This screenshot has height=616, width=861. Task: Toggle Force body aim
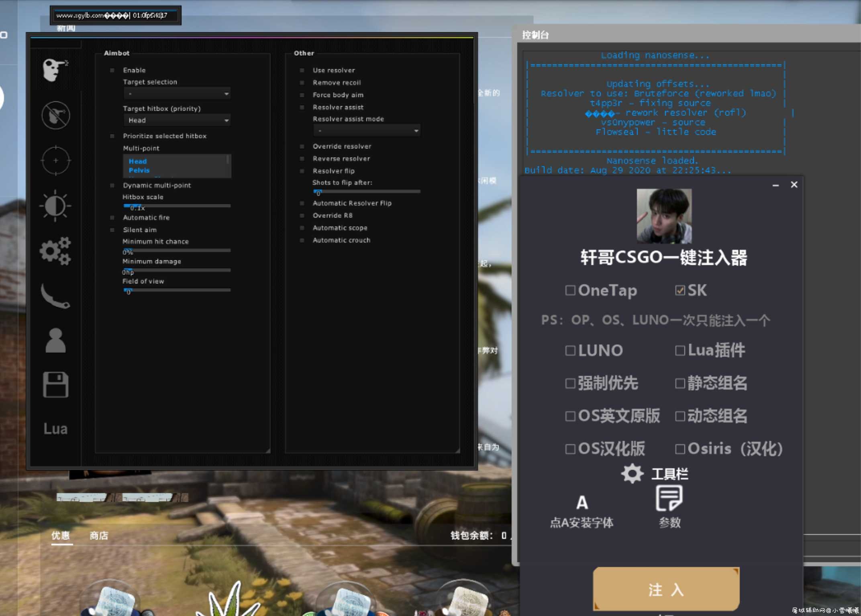pos(302,95)
